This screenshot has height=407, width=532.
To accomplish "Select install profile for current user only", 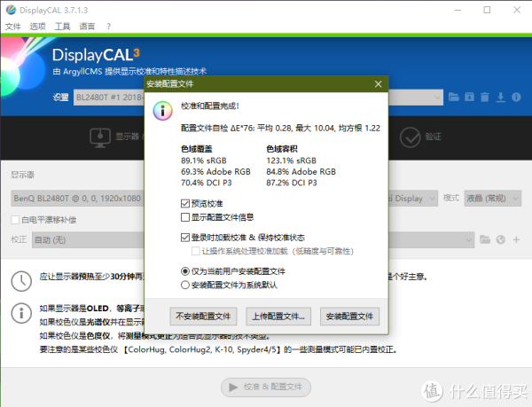I will [x=185, y=271].
